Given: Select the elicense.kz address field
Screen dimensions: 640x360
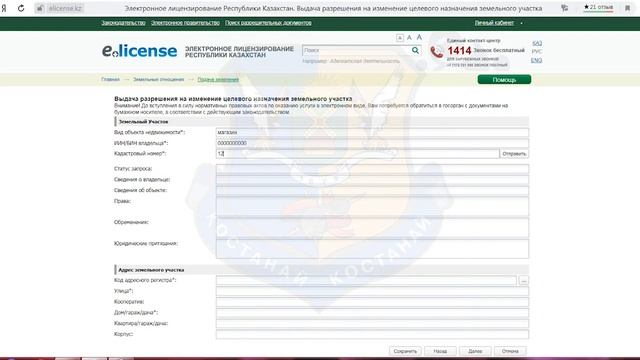Looking at the screenshot, I should click(x=65, y=8).
